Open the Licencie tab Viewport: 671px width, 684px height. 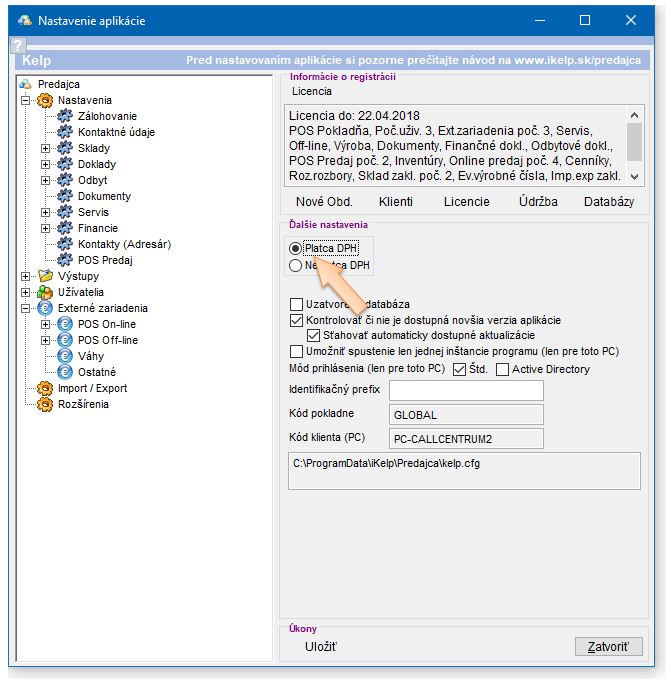click(466, 202)
